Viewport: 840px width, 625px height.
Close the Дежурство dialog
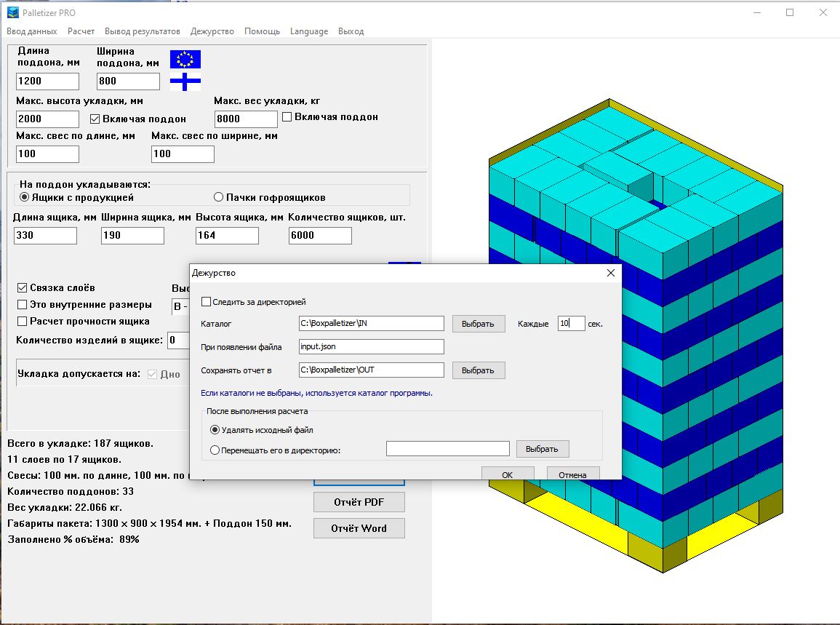611,273
